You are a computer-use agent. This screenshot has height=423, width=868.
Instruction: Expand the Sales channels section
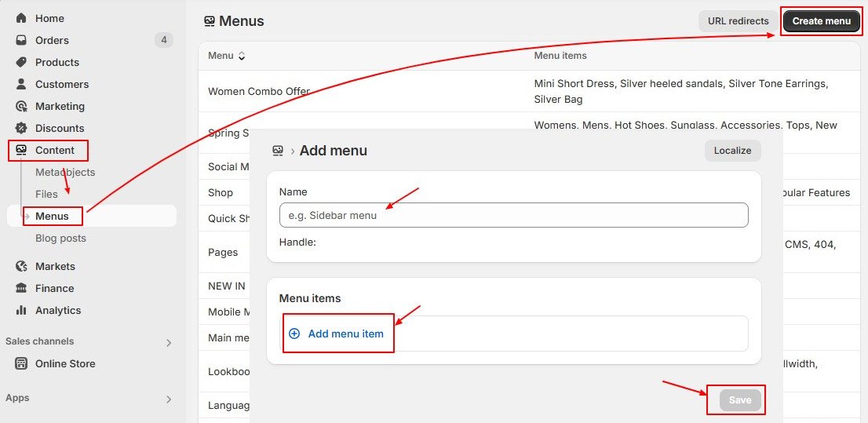point(168,342)
